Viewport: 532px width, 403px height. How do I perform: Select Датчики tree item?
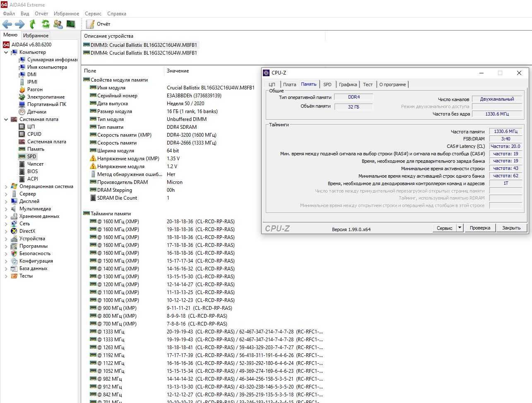tap(37, 112)
